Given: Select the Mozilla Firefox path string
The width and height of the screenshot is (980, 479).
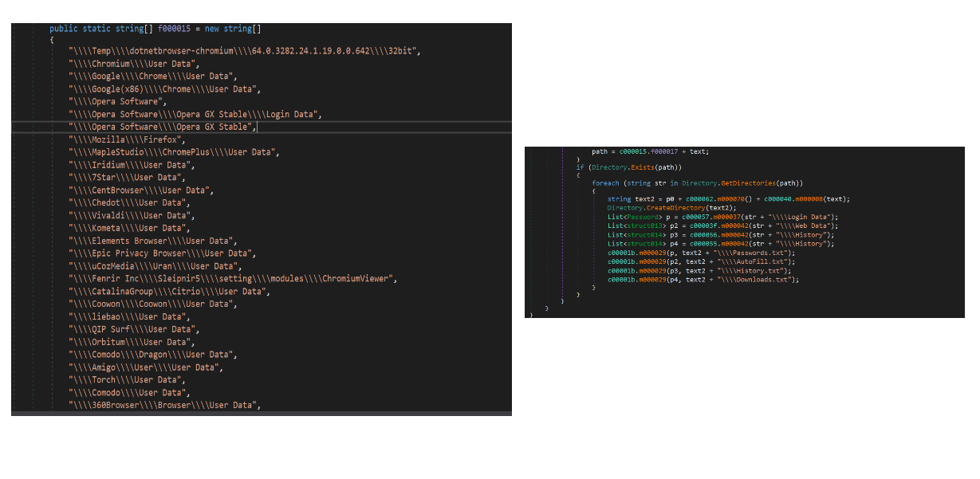Looking at the screenshot, I should point(127,139).
